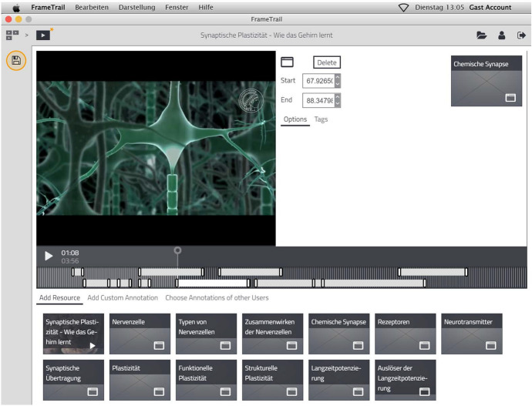
Task: Select Chemische Synapse annotation in top-right panel
Action: (x=486, y=80)
